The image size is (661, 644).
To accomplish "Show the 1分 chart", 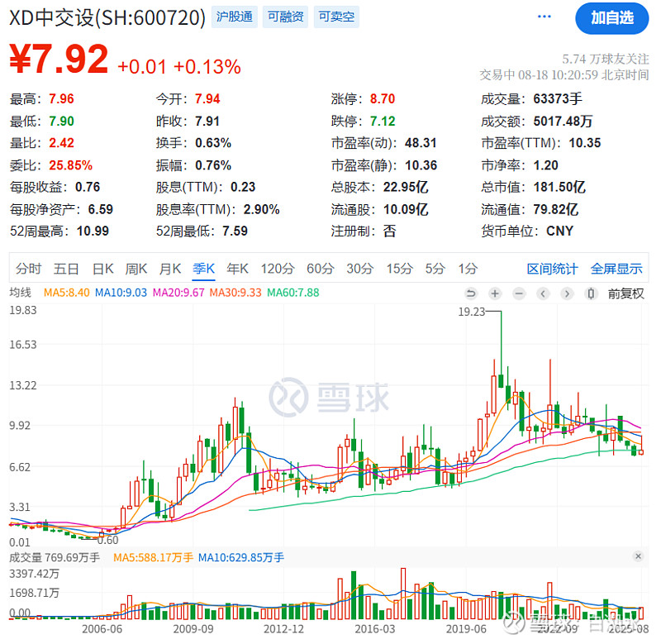I will (x=468, y=269).
